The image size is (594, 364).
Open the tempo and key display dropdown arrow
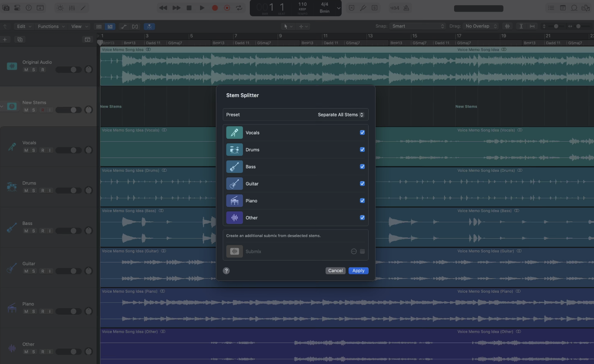338,8
